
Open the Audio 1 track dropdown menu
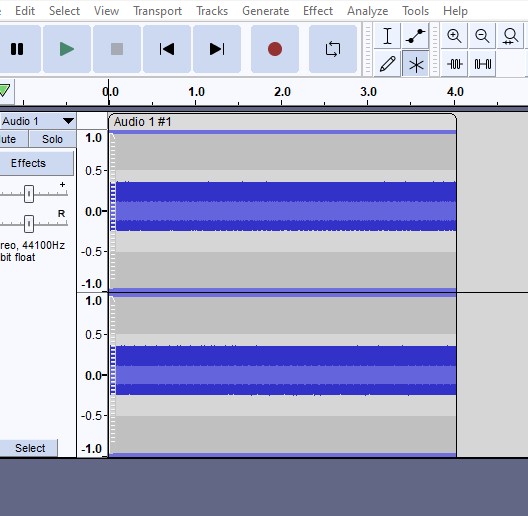pyautogui.click(x=68, y=121)
